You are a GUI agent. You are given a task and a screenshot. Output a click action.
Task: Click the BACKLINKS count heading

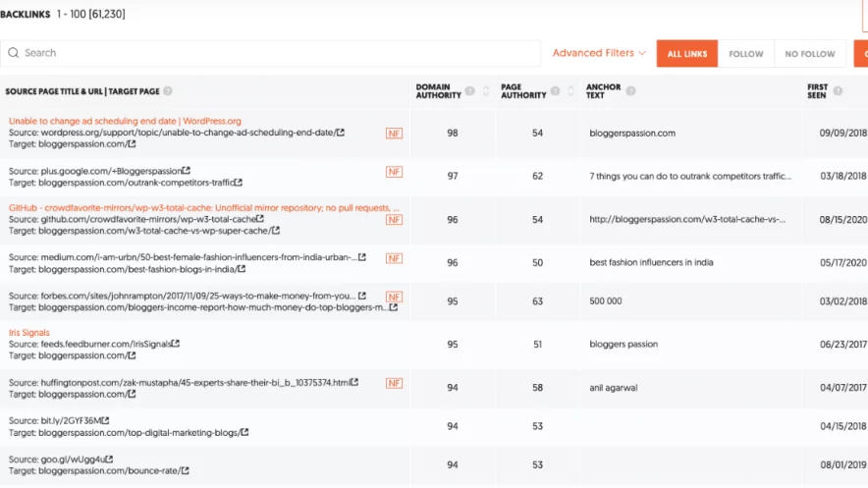(63, 14)
